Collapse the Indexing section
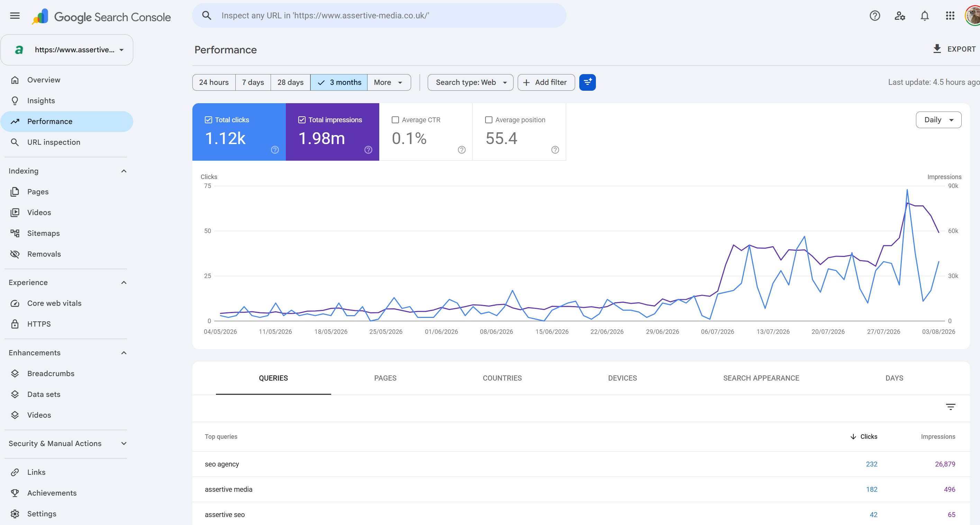Viewport: 980px width, 525px height. coord(124,171)
